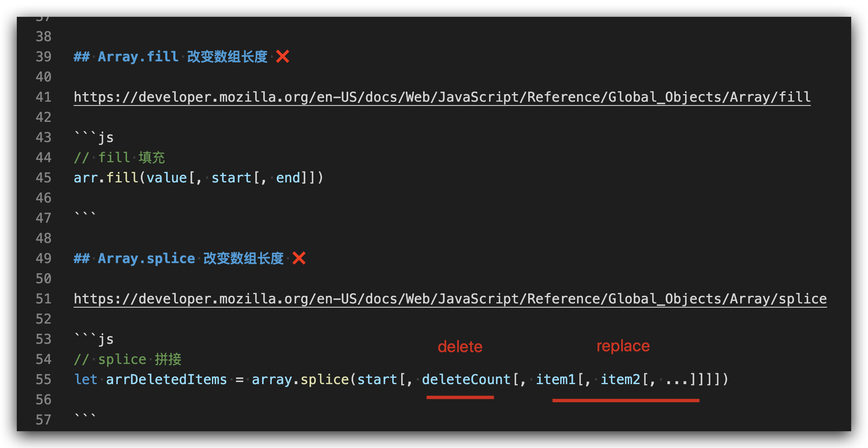
Task: Click the opening ```js fence on line 53
Action: (x=94, y=339)
